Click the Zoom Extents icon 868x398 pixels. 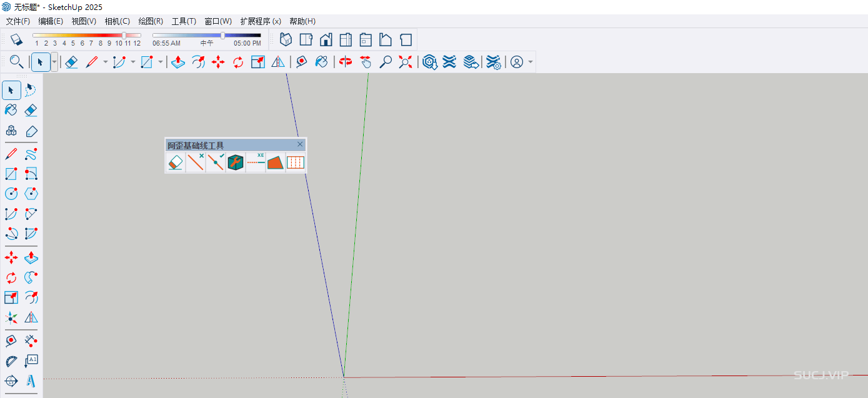click(406, 62)
